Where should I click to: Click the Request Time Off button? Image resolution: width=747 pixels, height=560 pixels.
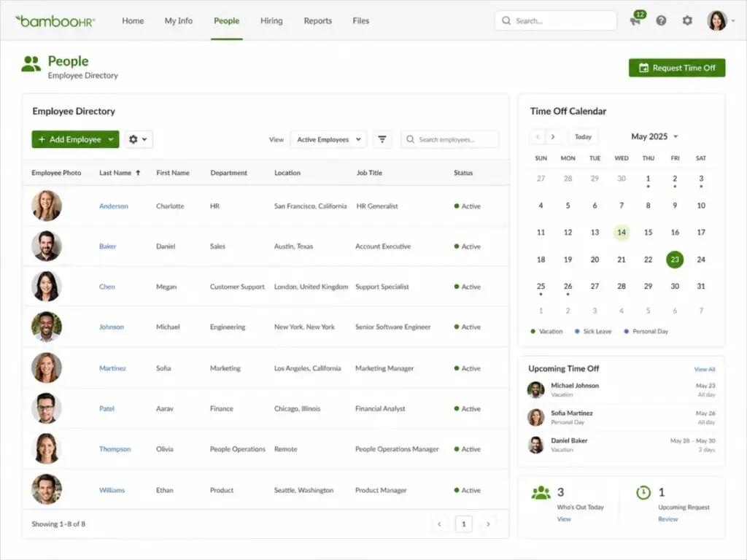tap(677, 68)
